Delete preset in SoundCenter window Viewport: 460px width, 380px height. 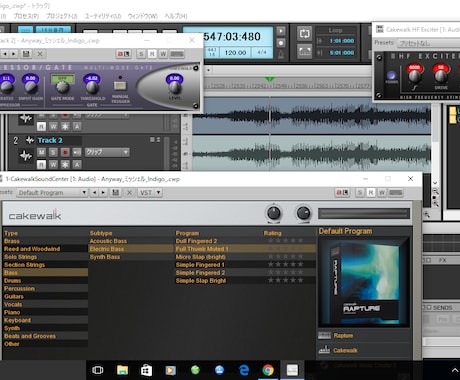tap(129, 193)
